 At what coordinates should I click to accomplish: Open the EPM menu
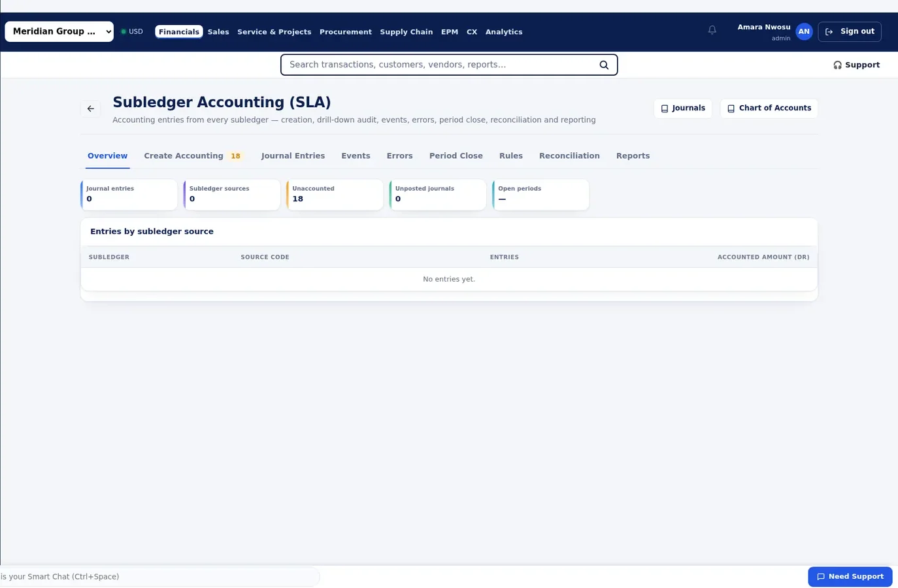(450, 31)
